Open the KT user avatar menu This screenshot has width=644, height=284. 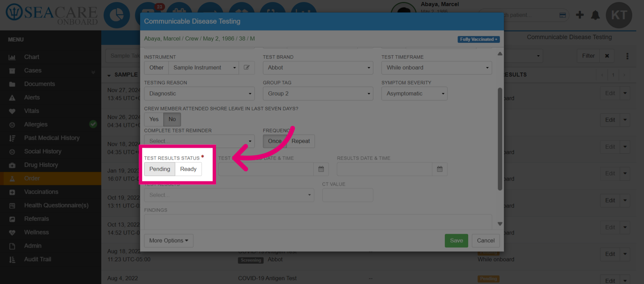pos(619,15)
